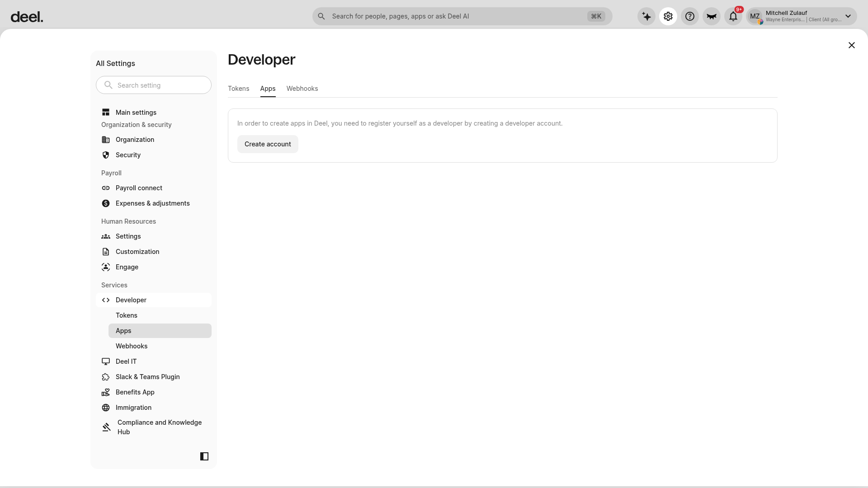Open Customization settings
Viewport: 868px width, 488px height.
point(154,252)
